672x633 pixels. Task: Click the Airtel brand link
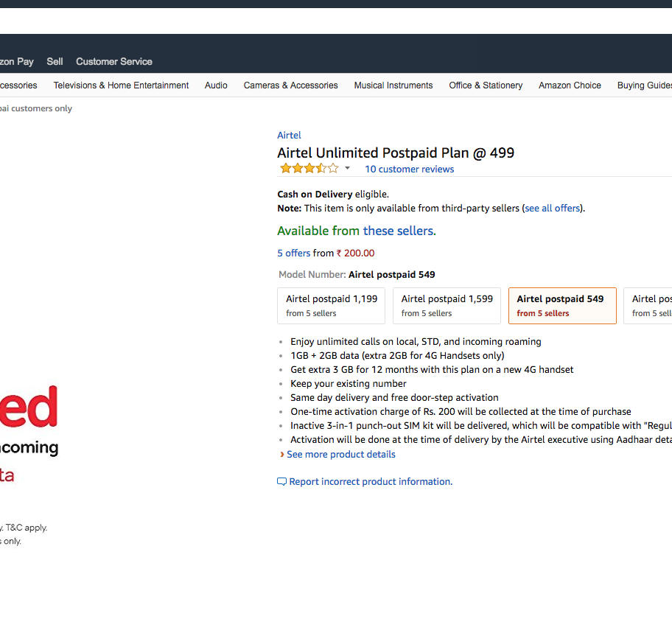pyautogui.click(x=289, y=136)
